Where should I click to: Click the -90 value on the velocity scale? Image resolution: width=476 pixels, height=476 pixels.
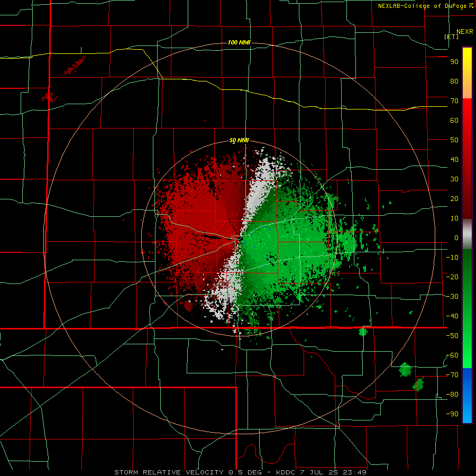coord(452,414)
